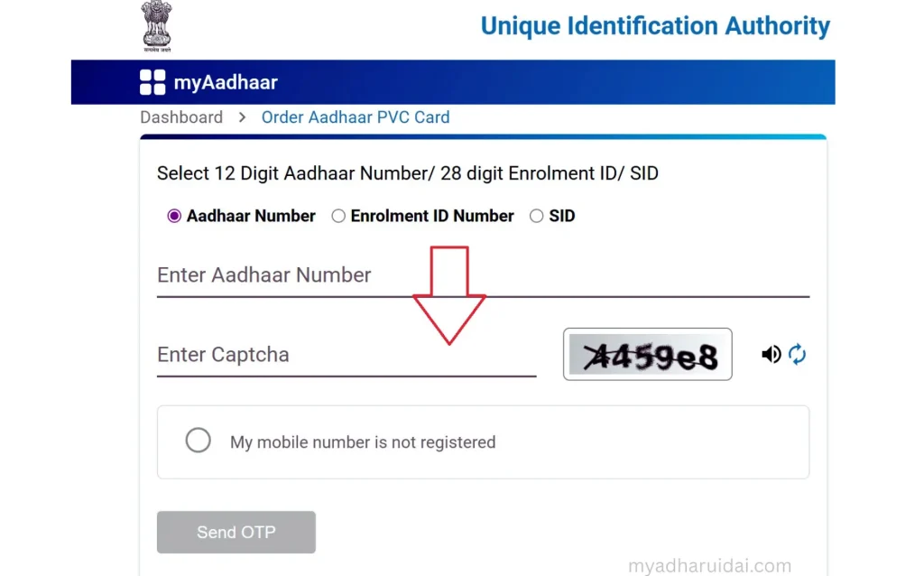Select the Enrolment ID Number radio button
Screen dimensions: 924x576
click(338, 216)
